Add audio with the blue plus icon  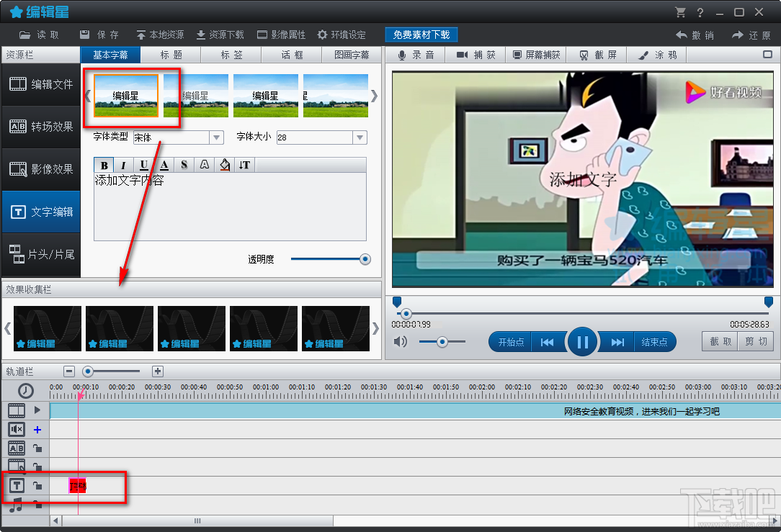[x=37, y=430]
